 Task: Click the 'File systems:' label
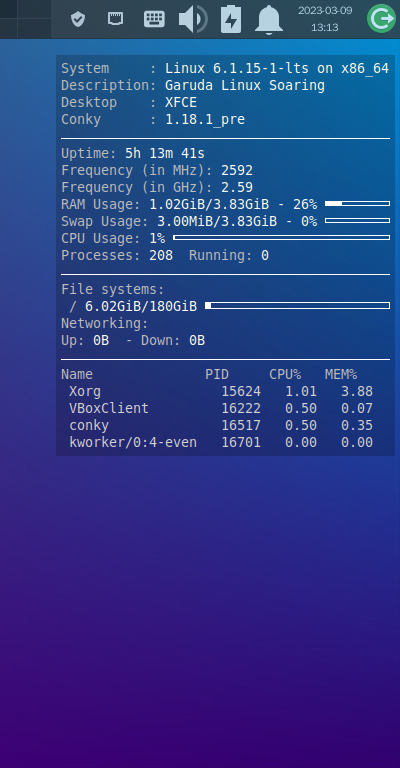pyautogui.click(x=113, y=289)
